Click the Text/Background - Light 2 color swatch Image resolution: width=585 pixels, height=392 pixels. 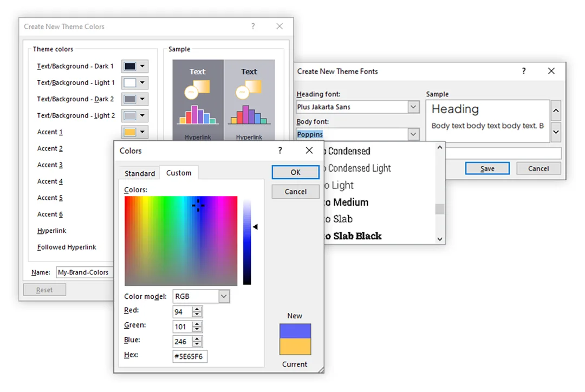(x=130, y=116)
